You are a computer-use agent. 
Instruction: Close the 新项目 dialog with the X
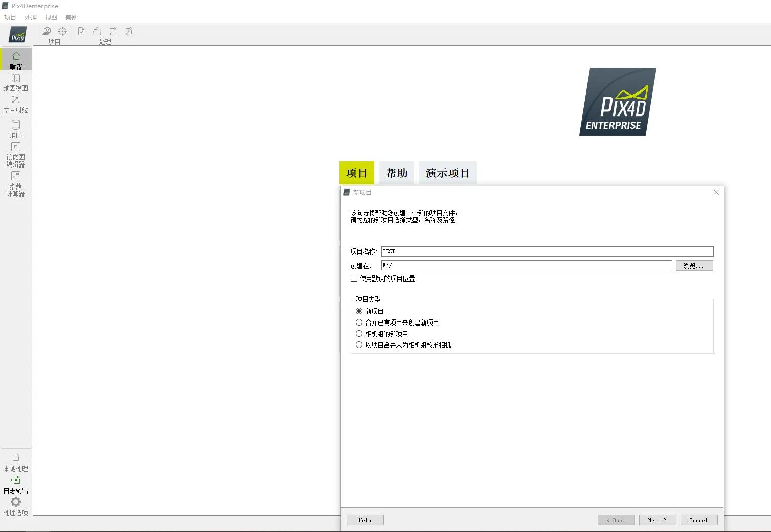point(716,192)
